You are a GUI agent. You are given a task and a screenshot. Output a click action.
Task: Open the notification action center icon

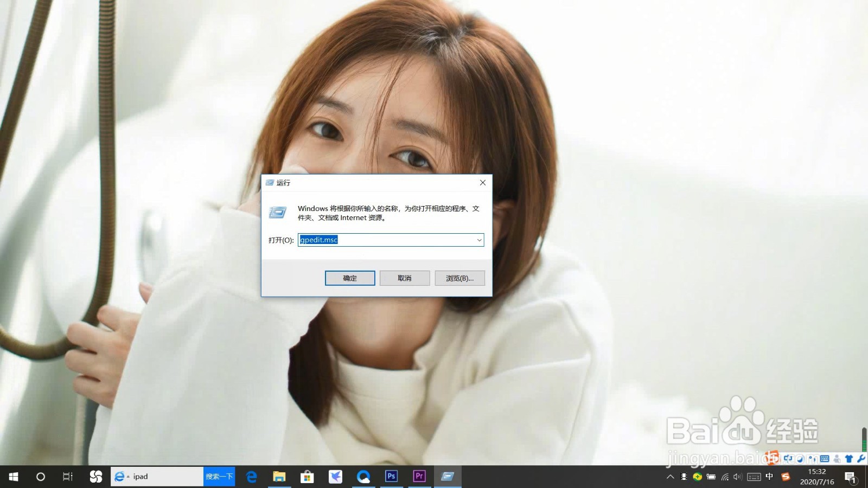click(x=850, y=477)
